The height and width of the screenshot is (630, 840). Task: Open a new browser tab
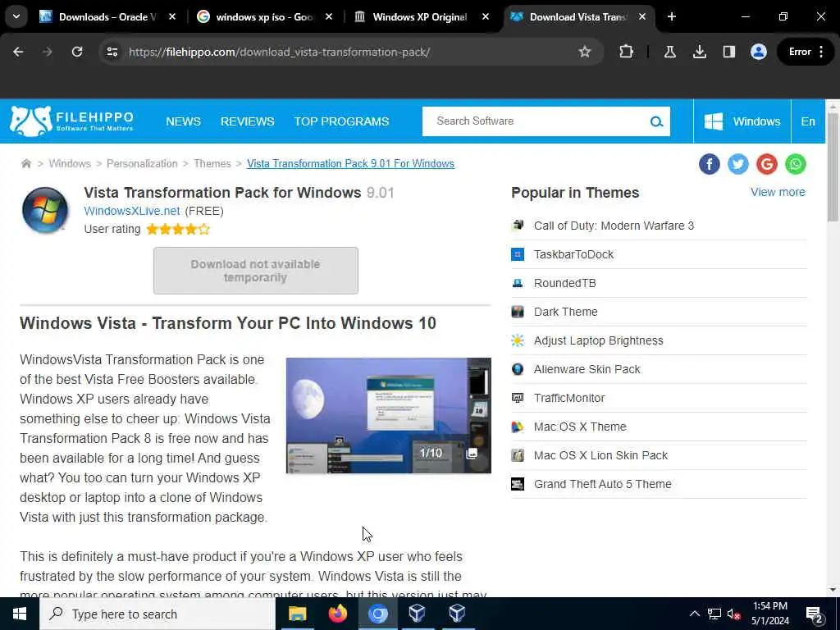[x=672, y=16]
